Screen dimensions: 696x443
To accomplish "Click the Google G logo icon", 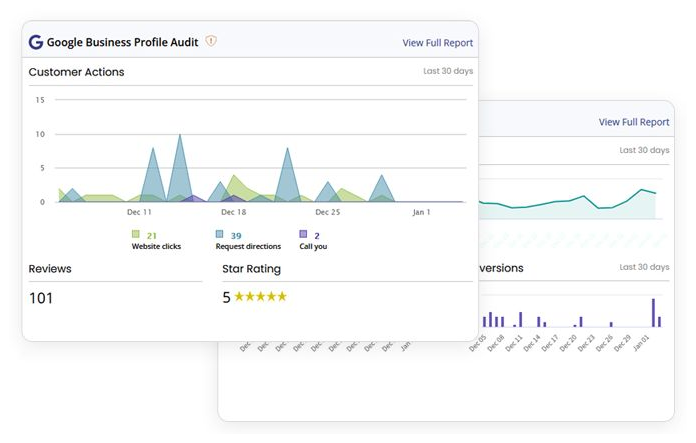I will [36, 42].
